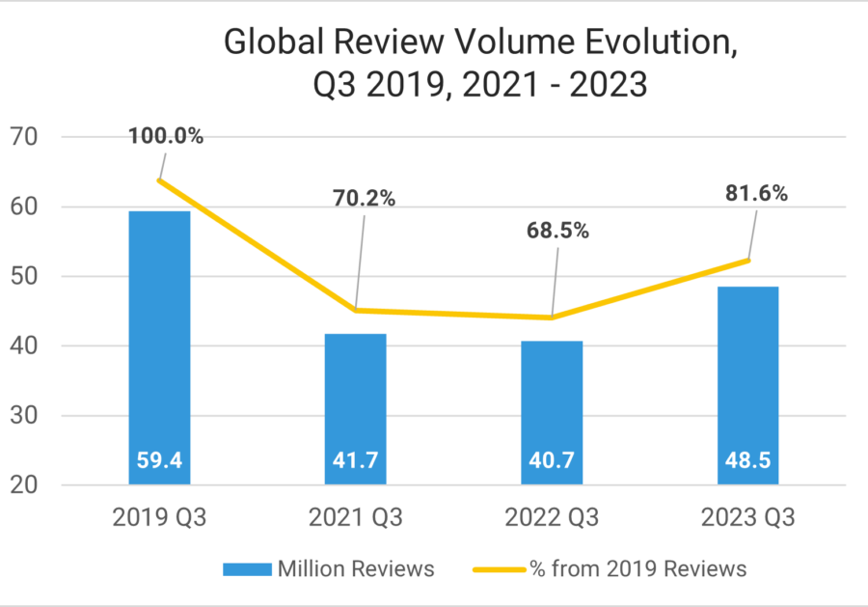This screenshot has width=868, height=607.
Task: Click the yellow line at 2022 Q3 dip
Action: 551,317
